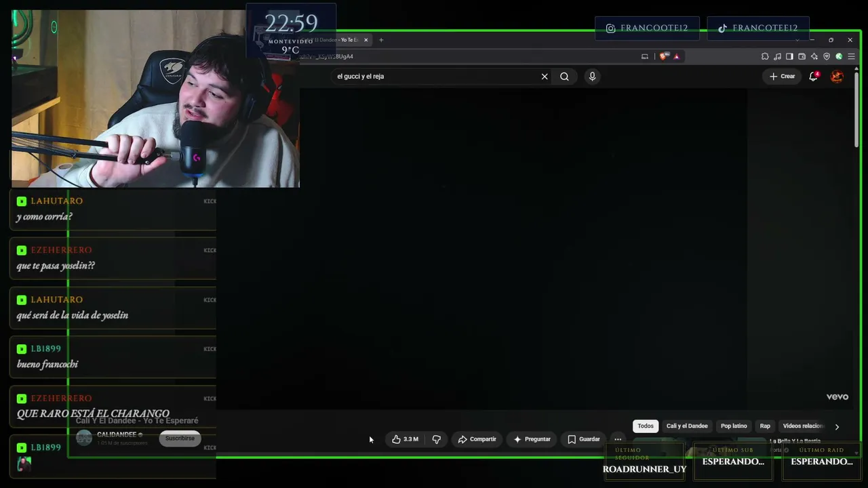Clear the YouTube search box text
Image resolution: width=868 pixels, height=488 pixels.
coord(544,77)
